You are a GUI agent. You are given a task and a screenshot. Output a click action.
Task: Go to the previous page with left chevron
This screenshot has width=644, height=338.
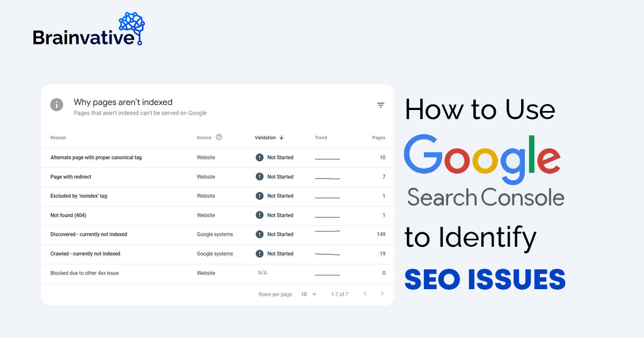tap(365, 293)
